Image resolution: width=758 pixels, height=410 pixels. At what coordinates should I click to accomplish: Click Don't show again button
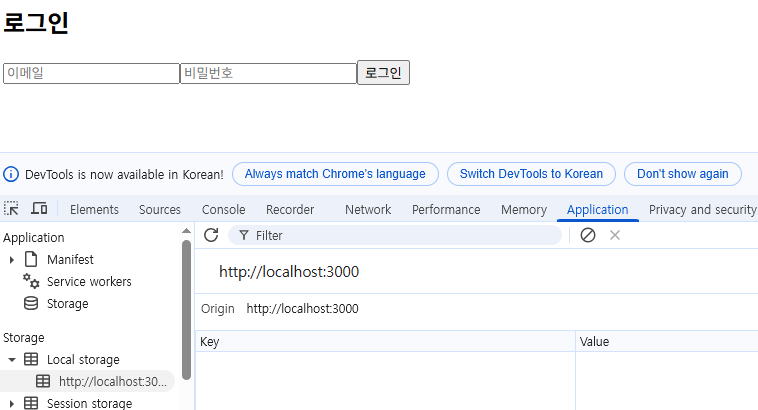tap(683, 174)
